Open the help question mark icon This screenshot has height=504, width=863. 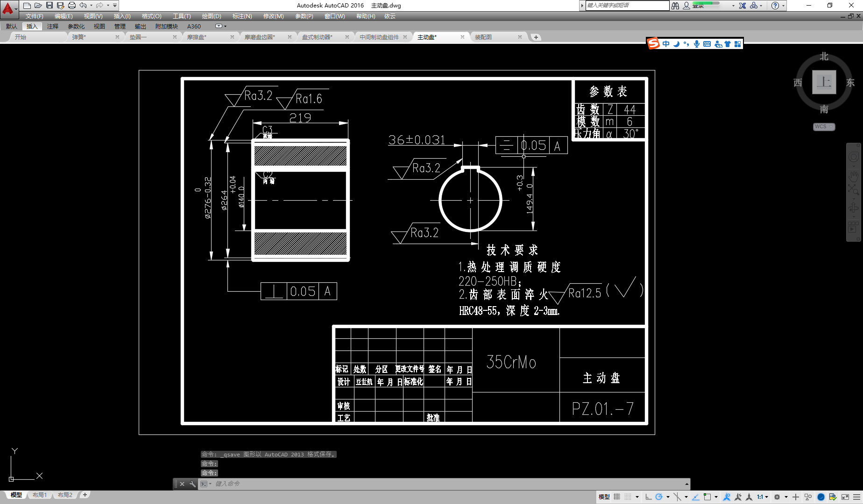point(775,5)
